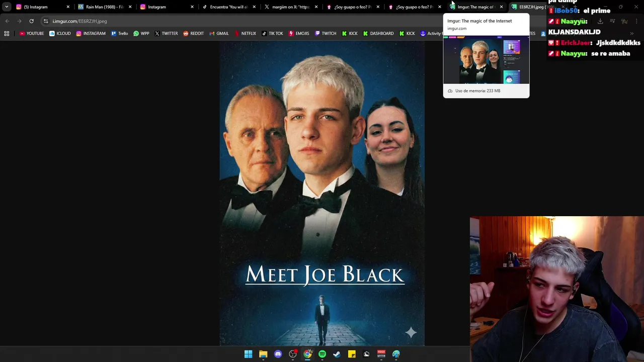Open the Chrome apps grid shortcut
Image resolution: width=644 pixels, height=362 pixels.
(7, 33)
